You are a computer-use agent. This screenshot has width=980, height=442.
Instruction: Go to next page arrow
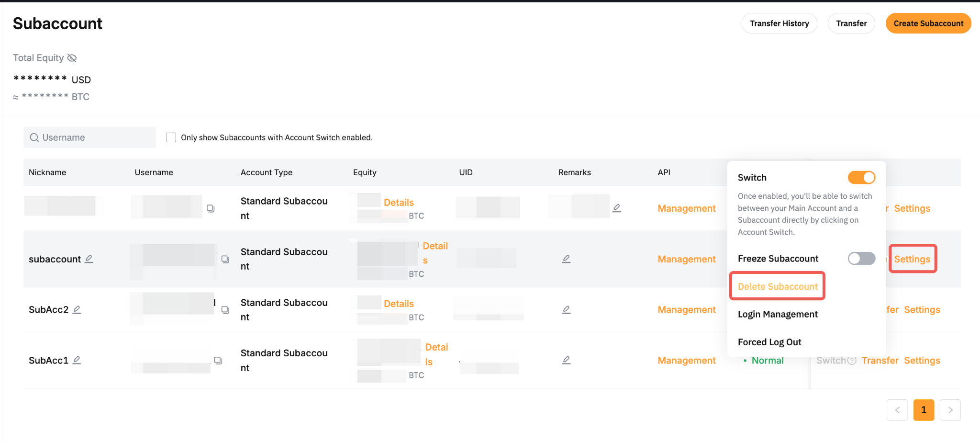950,410
